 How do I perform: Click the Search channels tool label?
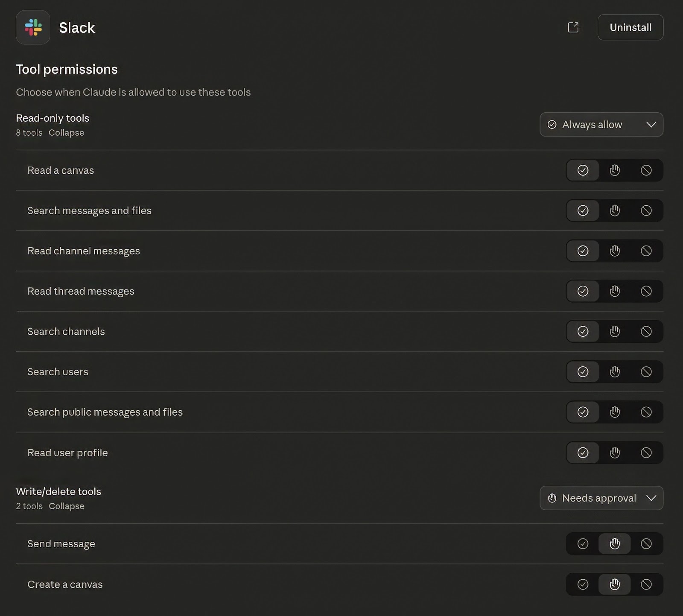click(x=66, y=331)
